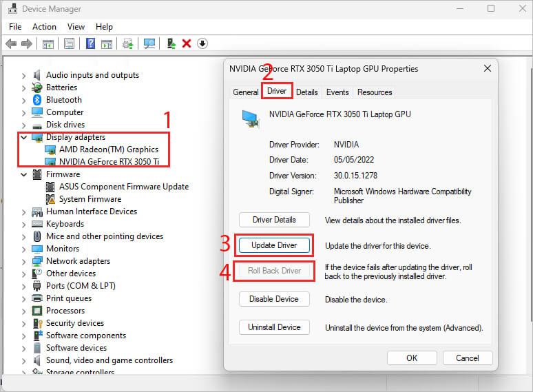Screen dimensions: 533x392
Task: Click the Audio inputs and outputs speaker icon
Action: tap(36, 75)
